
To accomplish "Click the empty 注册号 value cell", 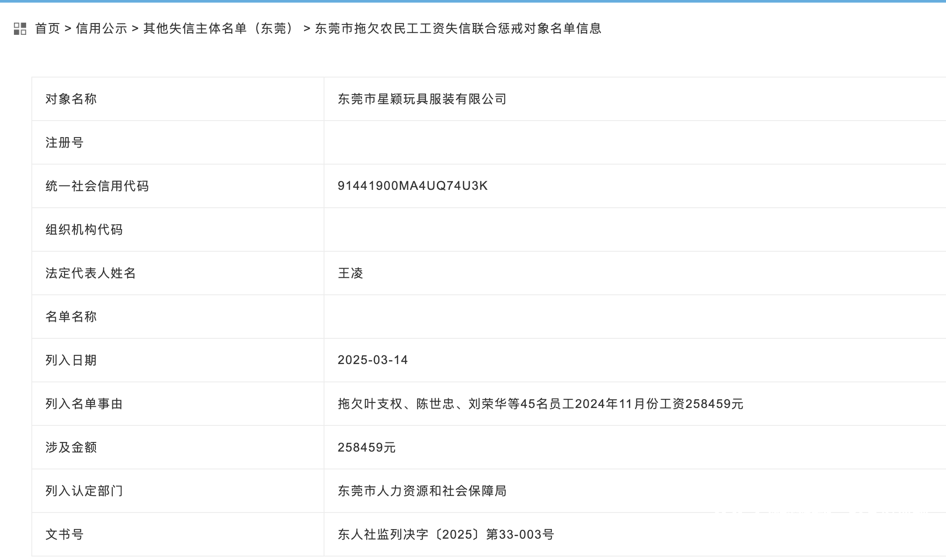I will pos(436,142).
